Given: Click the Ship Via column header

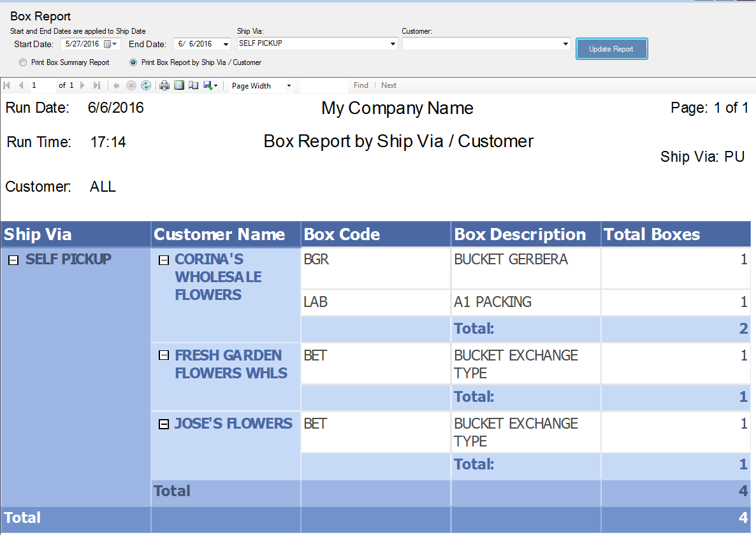Looking at the screenshot, I should click(76, 234).
